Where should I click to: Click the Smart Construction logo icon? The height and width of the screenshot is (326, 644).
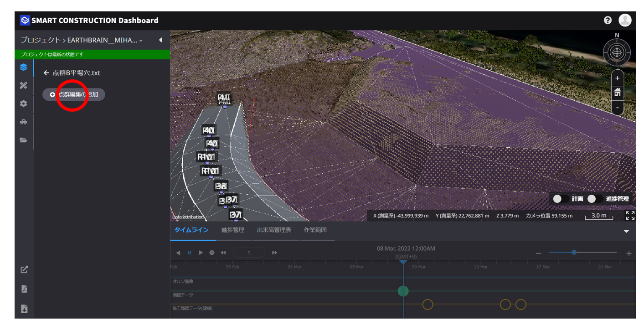tap(25, 20)
